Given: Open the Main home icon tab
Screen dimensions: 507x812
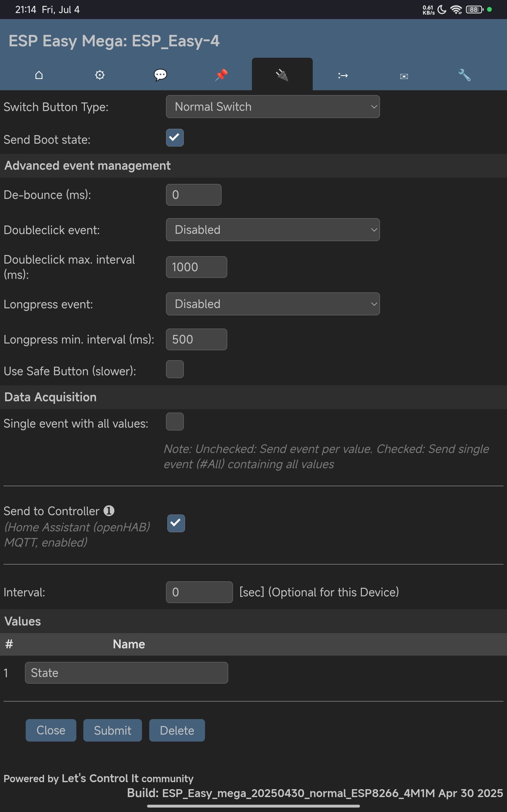Looking at the screenshot, I should point(39,75).
